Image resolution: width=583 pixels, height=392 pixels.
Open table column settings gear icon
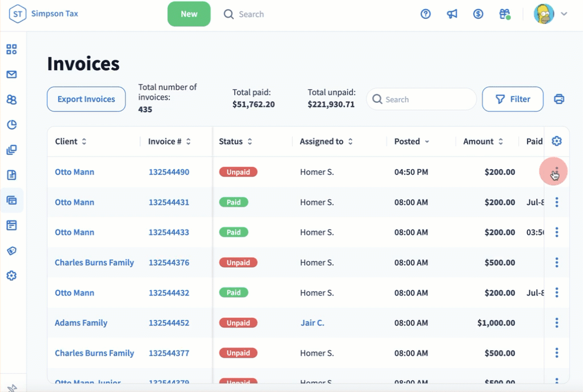(557, 141)
